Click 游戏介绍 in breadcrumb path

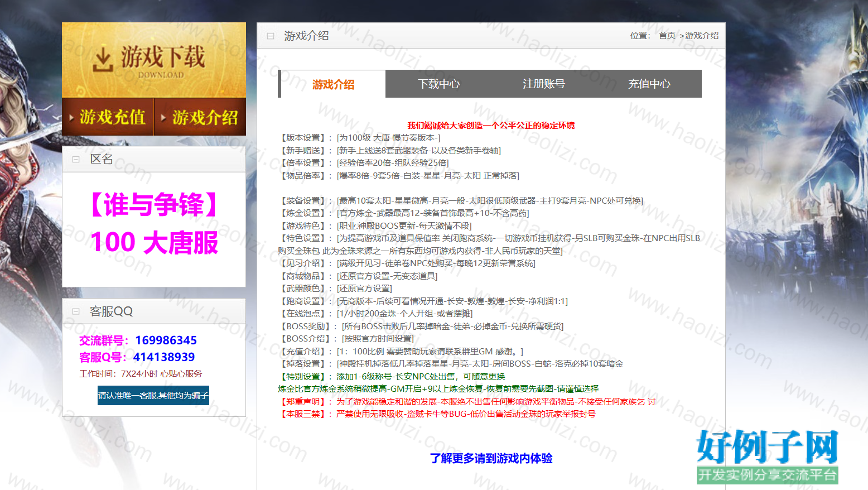pyautogui.click(x=702, y=36)
